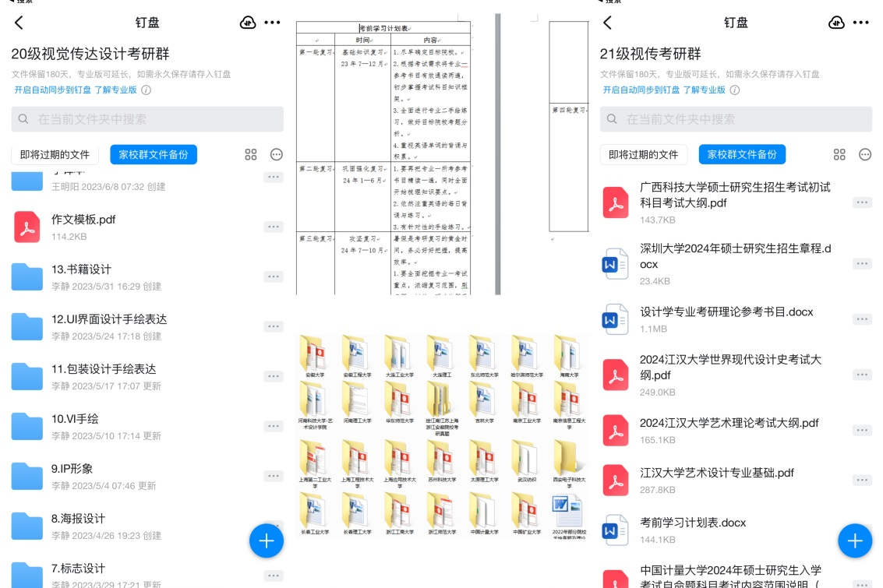Open the 安徽大学 folder thumbnail
The width and height of the screenshot is (883, 588).
(316, 358)
